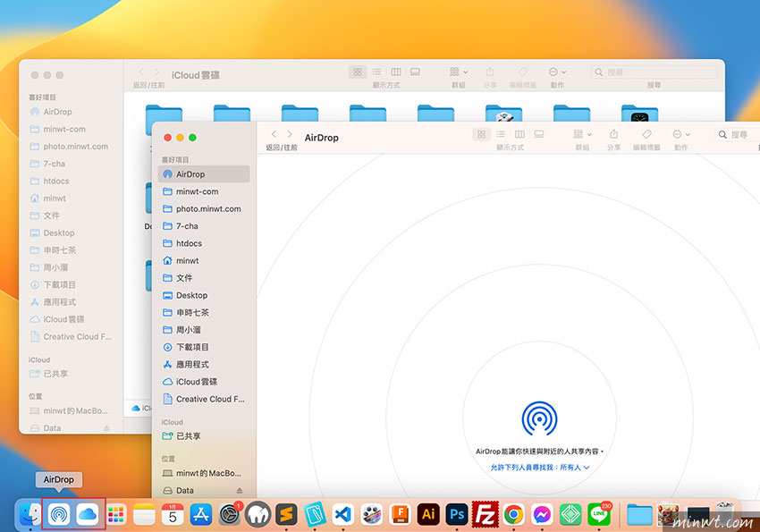Launch Photoshop in the Dock
The image size is (760, 532).
point(457,514)
